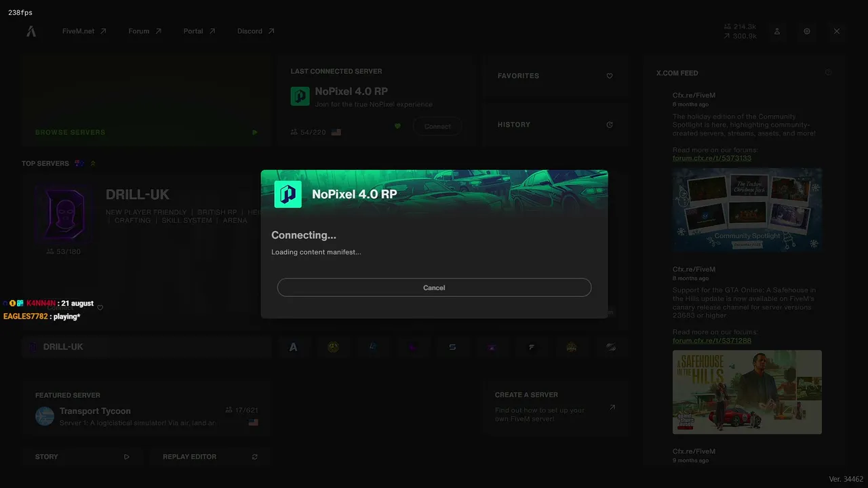Viewport: 868px width, 488px height.
Task: Toggle favorite heart for NoPixel 4.0 RP
Action: [x=397, y=126]
